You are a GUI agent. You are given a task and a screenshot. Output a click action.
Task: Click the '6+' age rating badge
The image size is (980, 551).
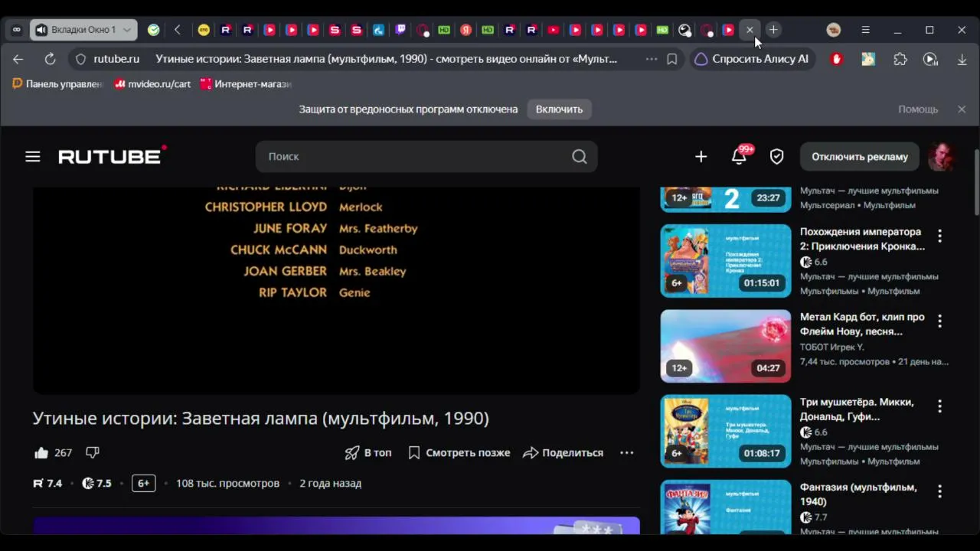[143, 484]
